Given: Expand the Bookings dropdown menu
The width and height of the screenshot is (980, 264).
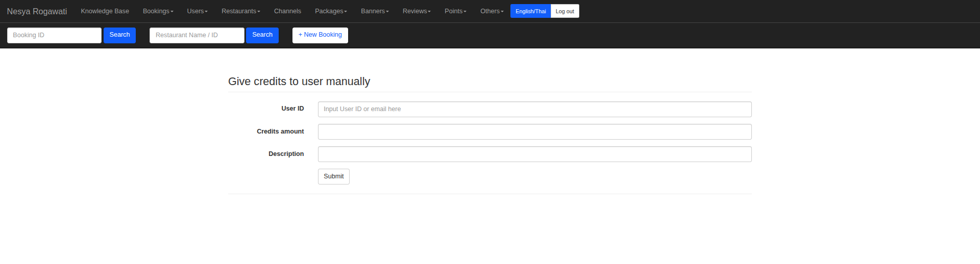Looking at the screenshot, I should pyautogui.click(x=158, y=11).
